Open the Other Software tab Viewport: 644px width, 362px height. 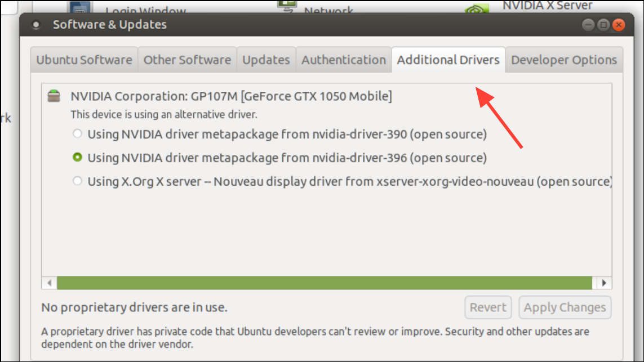click(x=187, y=60)
